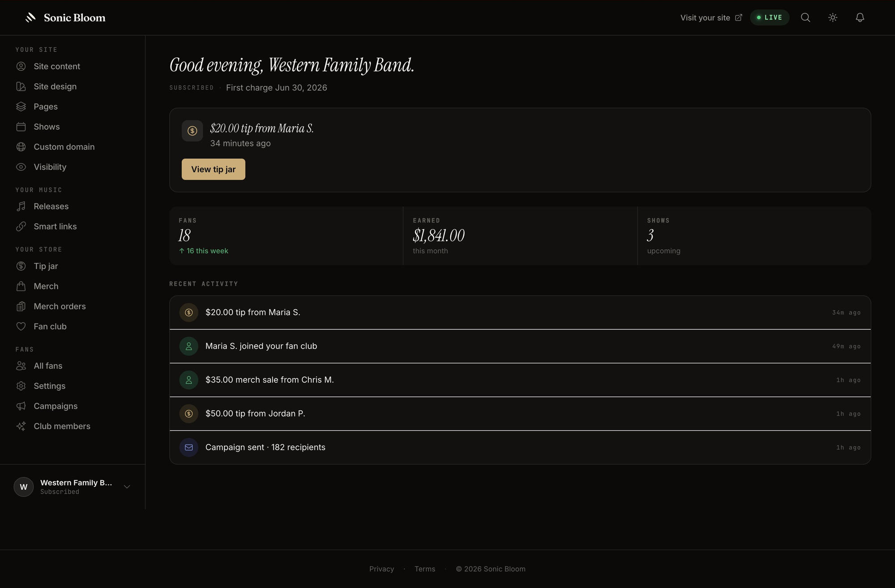Open $50.00 tip from Jordan P. row
Viewport: 895px width, 588px height.
(x=520, y=414)
